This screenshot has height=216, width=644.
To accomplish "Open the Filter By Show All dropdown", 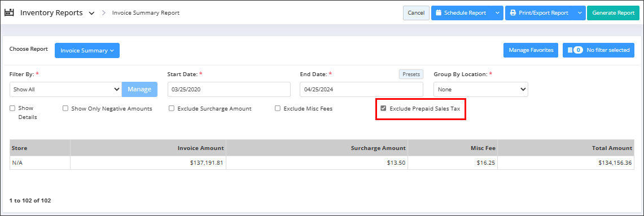I will pyautogui.click(x=65, y=89).
